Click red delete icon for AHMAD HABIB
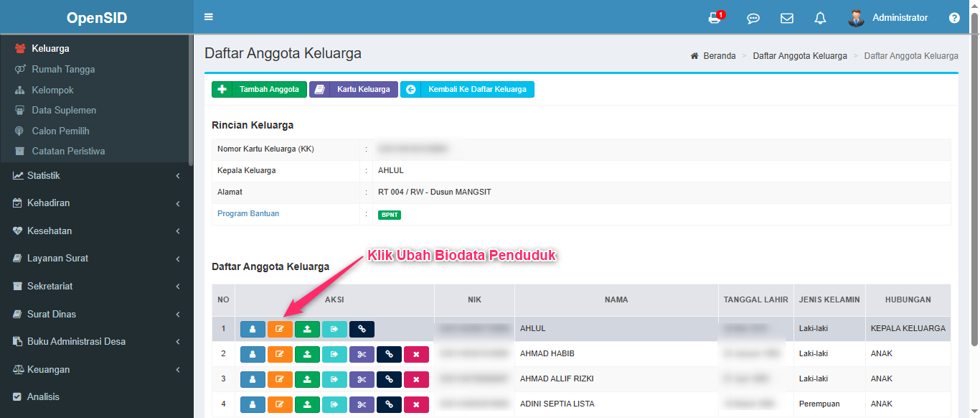 (x=416, y=354)
